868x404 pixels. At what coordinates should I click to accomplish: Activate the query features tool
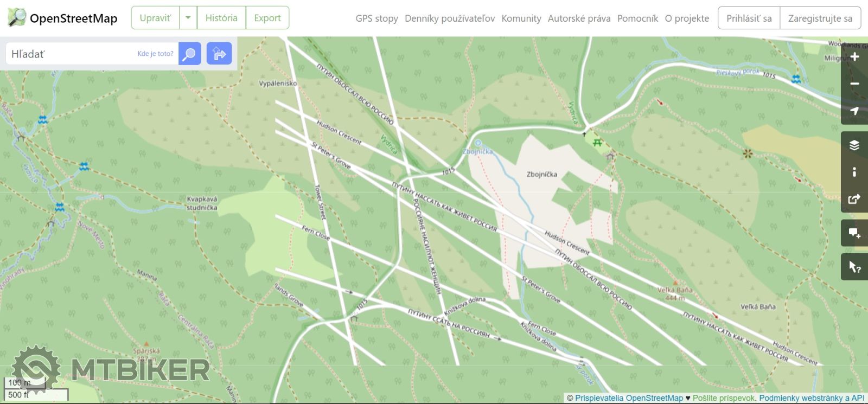(854, 267)
